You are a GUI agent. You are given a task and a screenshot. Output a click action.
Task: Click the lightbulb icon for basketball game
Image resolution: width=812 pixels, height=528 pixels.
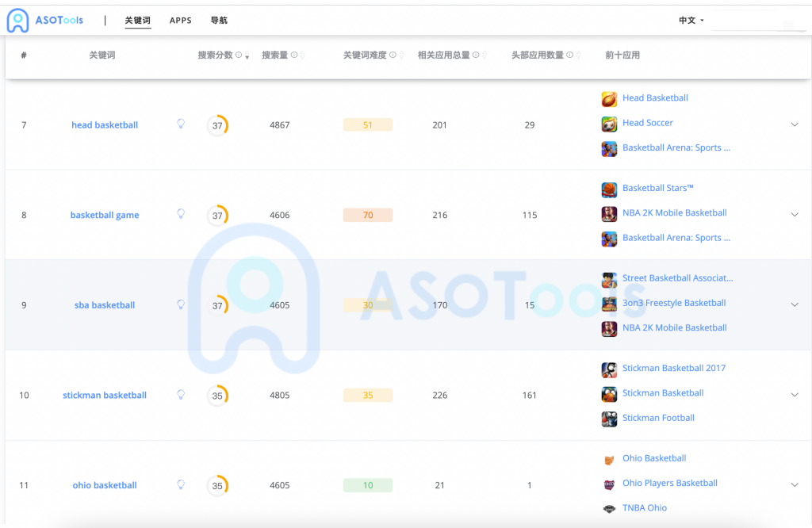pos(181,214)
